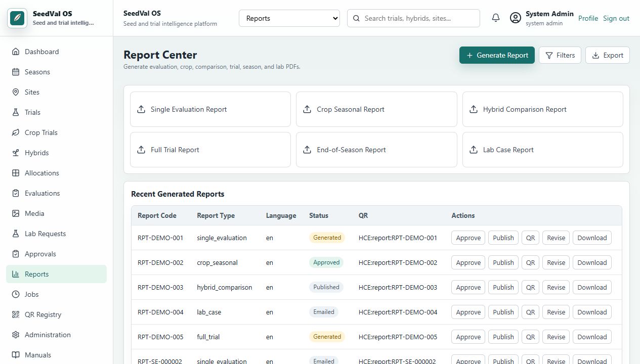This screenshot has width=640, height=364.
Task: Open Seasons from the sidebar
Action: click(x=57, y=72)
